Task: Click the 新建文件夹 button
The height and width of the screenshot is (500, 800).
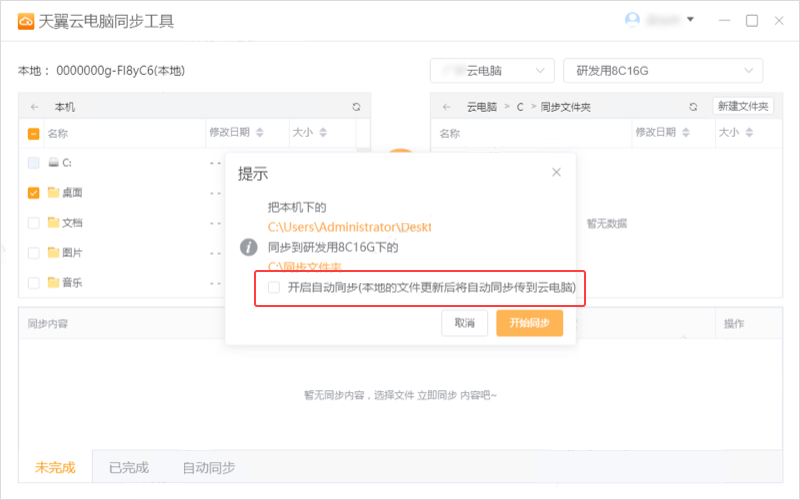Action: 743,106
